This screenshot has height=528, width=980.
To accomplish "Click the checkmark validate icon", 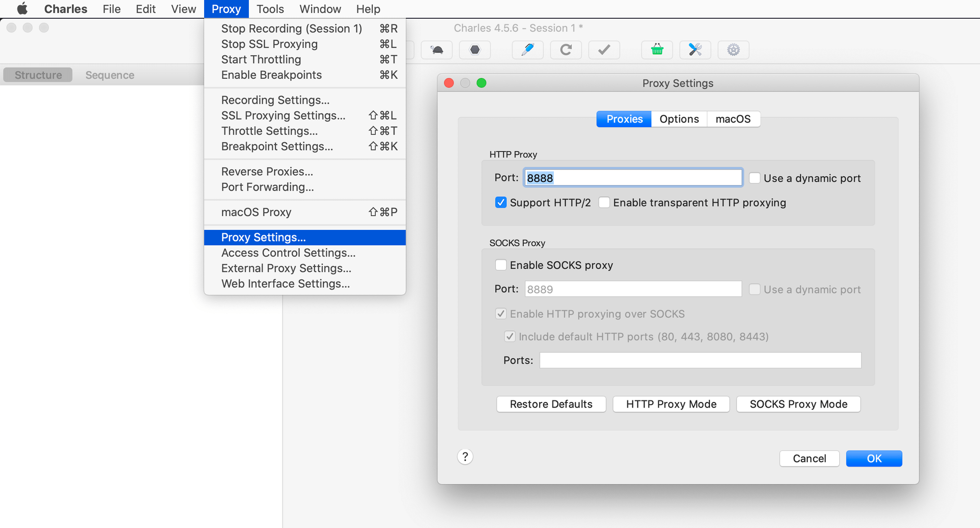I will tap(604, 50).
